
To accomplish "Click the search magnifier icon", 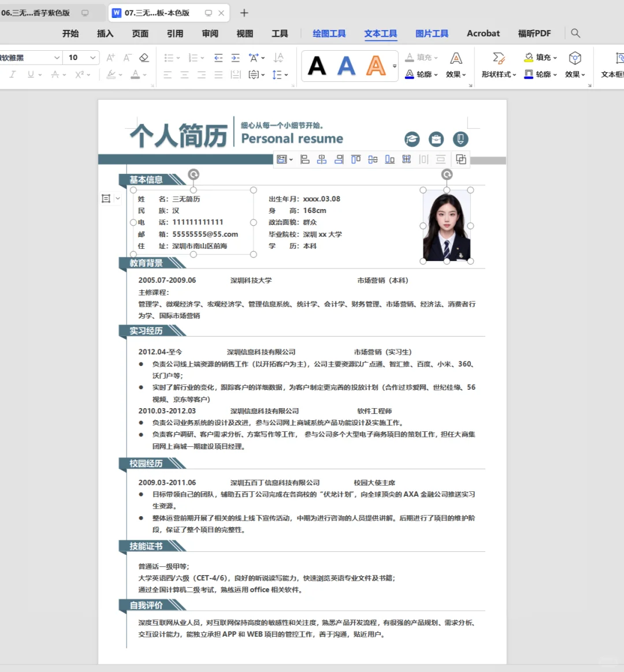I will (x=575, y=33).
